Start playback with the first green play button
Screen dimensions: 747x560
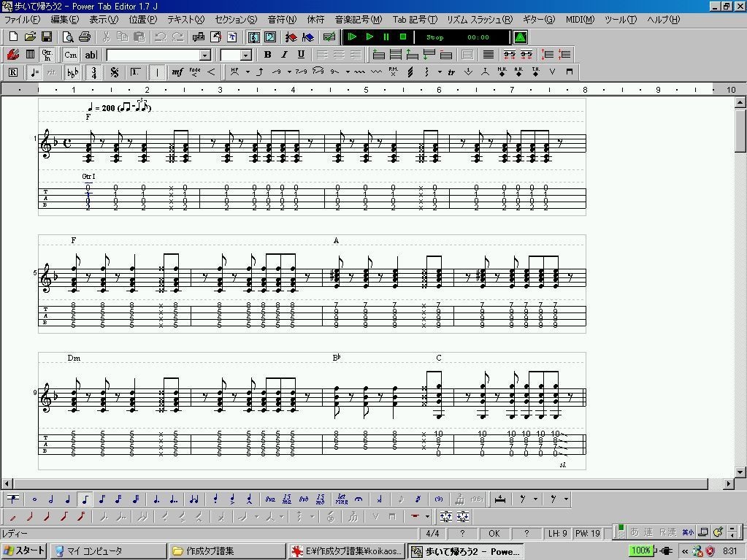(352, 37)
